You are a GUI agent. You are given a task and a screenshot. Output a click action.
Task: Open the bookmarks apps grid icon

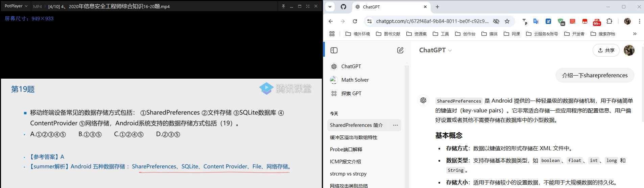coord(332,34)
